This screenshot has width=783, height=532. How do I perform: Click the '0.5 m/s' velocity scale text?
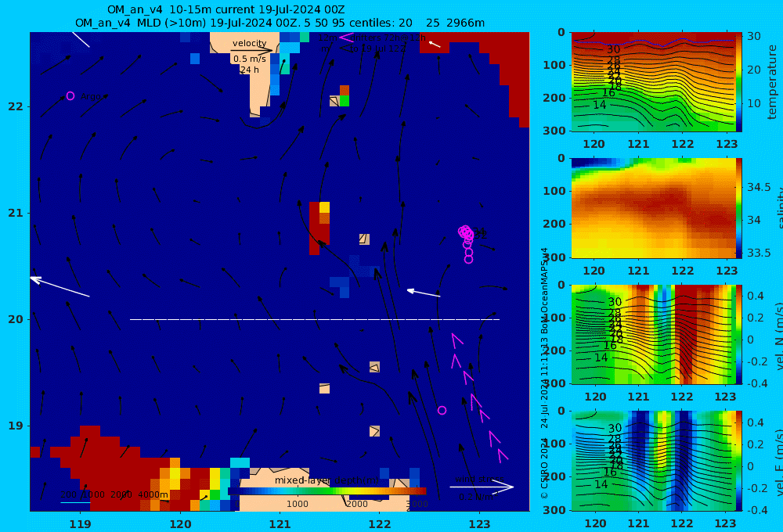click(x=249, y=59)
